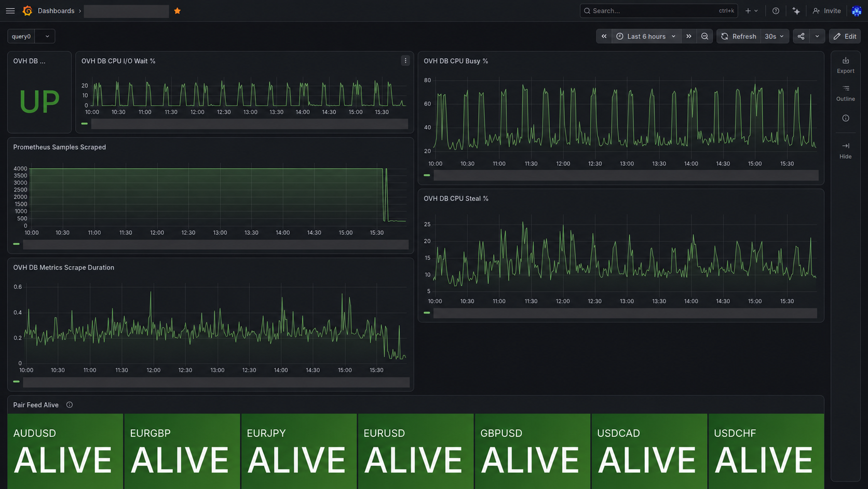Select the AUDUSD ALIVE tile
This screenshot has width=868, height=489.
tap(65, 451)
